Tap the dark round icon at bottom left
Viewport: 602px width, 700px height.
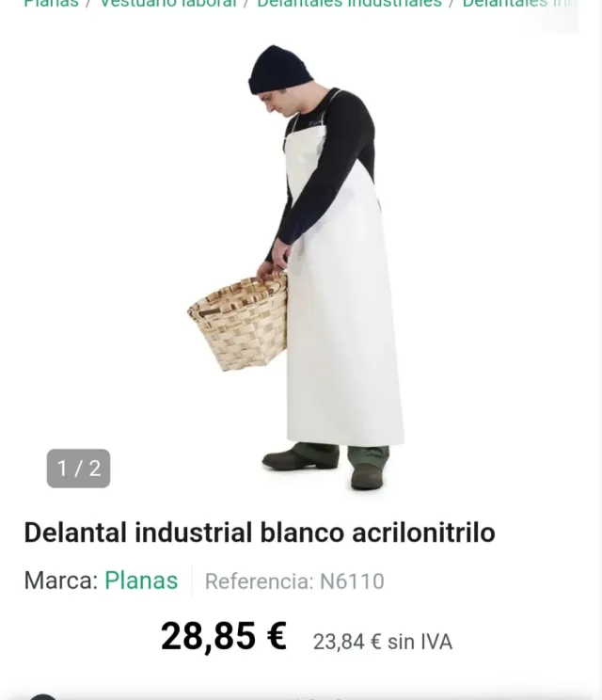coord(43,697)
